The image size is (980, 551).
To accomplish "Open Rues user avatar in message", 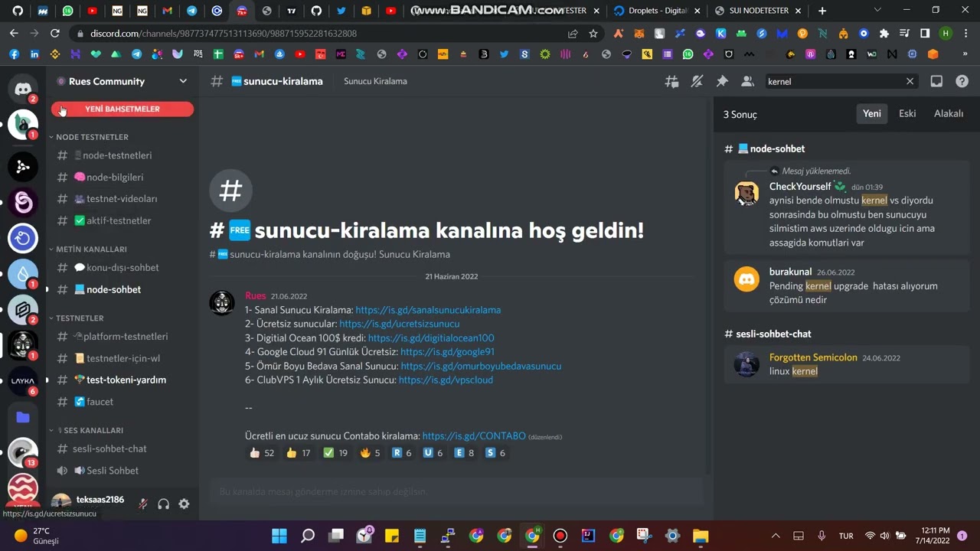I will [x=222, y=303].
